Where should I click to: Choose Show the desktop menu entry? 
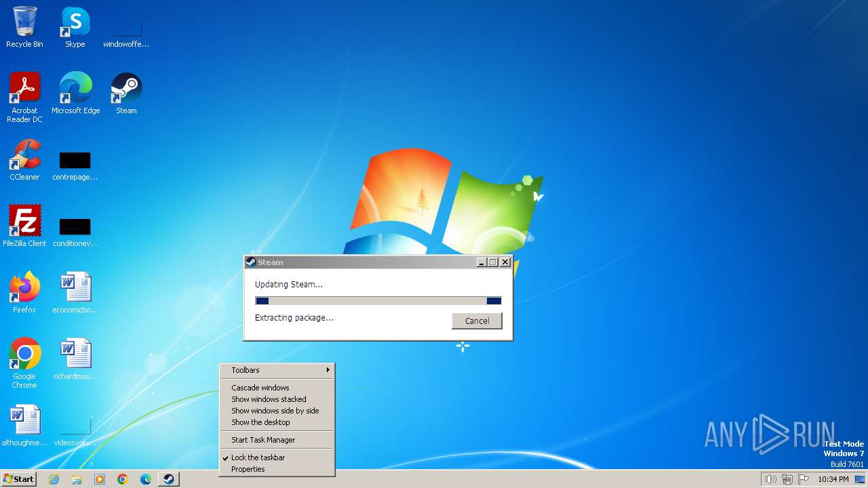pyautogui.click(x=277, y=422)
